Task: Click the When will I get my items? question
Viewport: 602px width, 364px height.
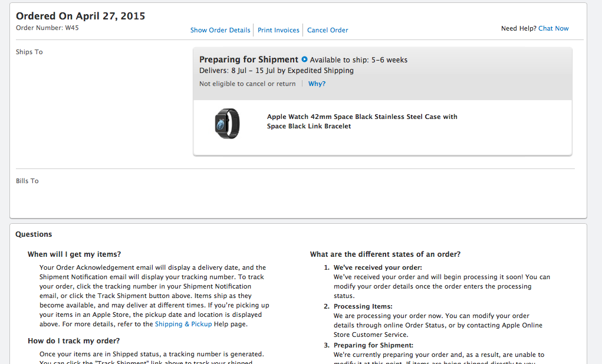Action: coord(74,254)
